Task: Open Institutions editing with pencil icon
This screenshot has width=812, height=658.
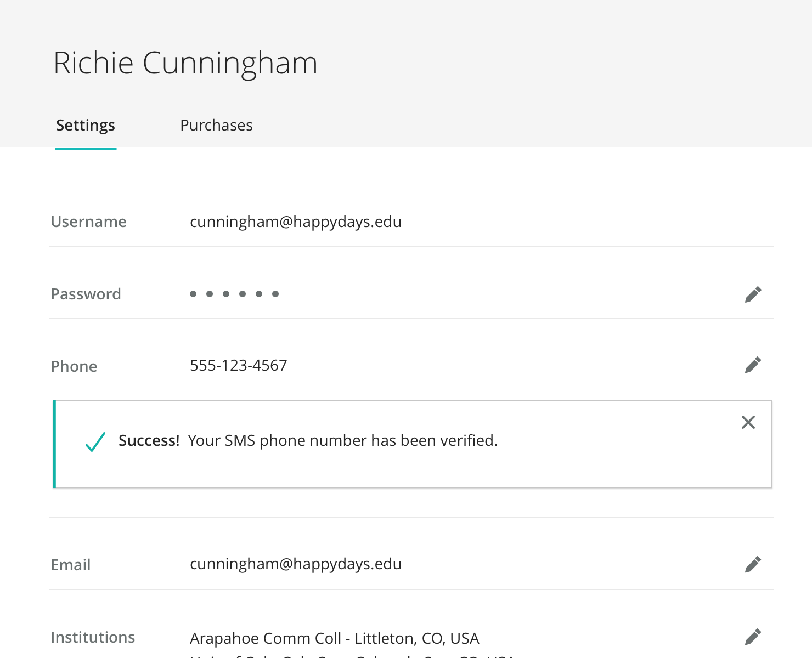Action: pyautogui.click(x=753, y=637)
